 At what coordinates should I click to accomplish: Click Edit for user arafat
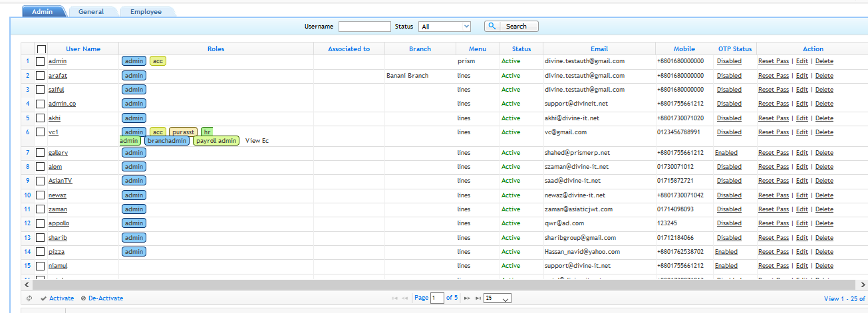tap(802, 76)
